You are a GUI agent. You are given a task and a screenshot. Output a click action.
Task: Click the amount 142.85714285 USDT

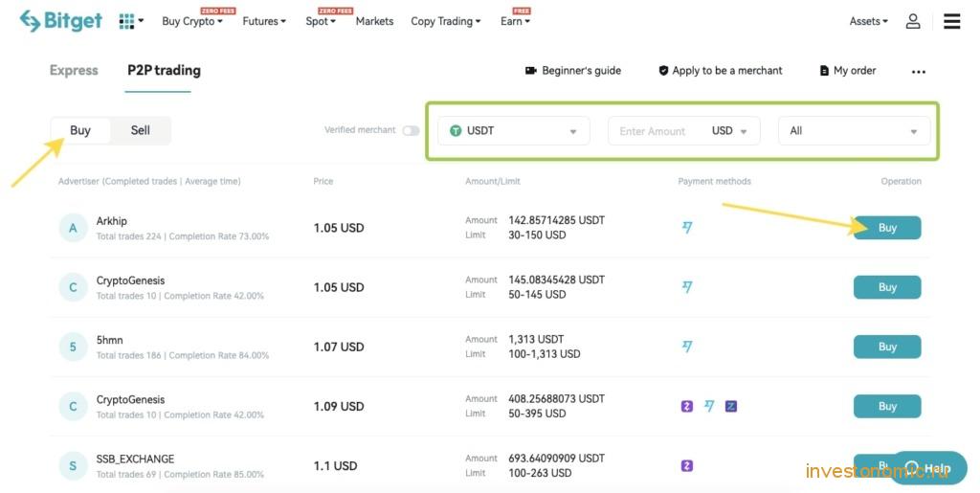tap(556, 220)
